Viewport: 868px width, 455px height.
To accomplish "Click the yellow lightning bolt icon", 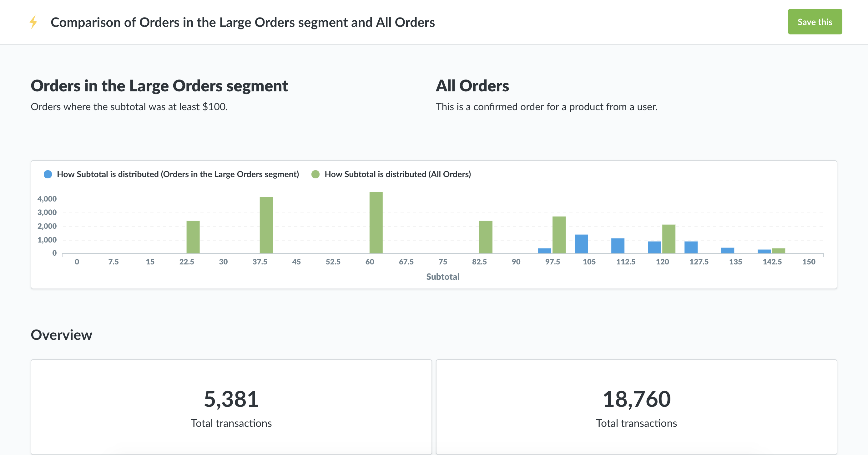I will point(33,22).
